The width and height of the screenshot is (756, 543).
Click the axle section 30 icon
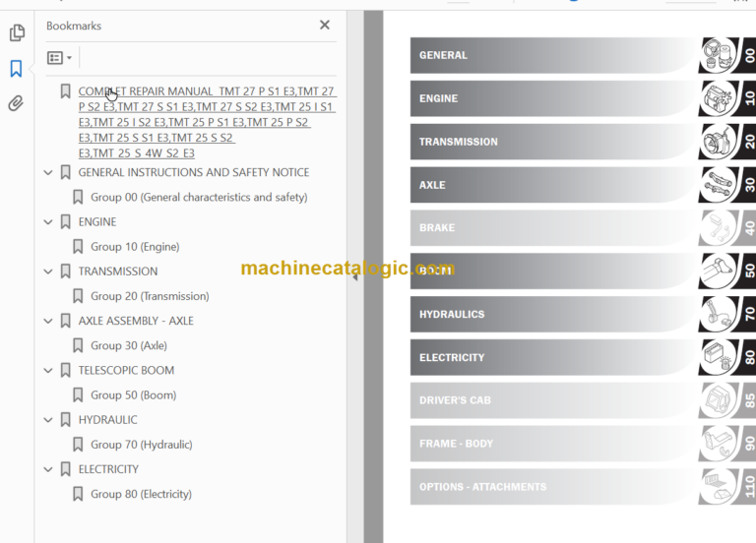pyautogui.click(x=719, y=185)
